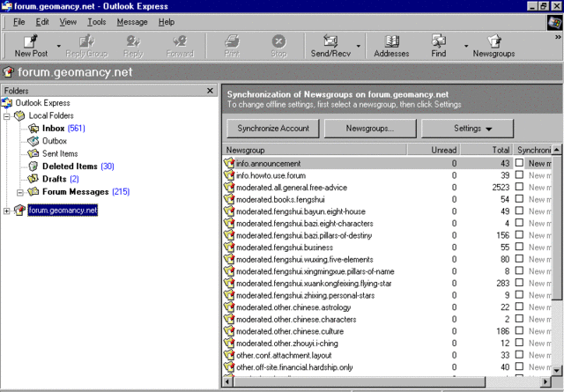Click the Stop toolbar icon
Viewport: 564px width, 392px height.
pos(278,41)
